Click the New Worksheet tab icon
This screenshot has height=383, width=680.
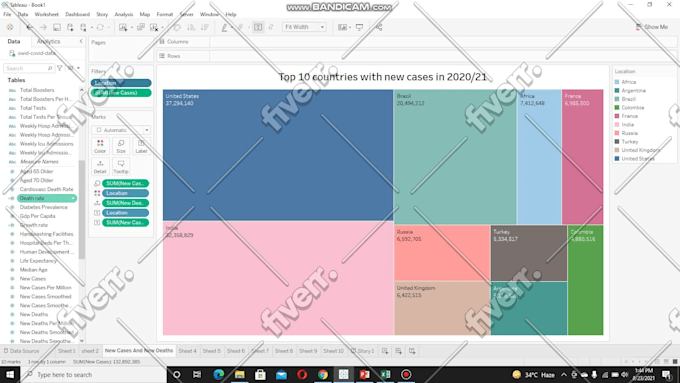point(385,351)
